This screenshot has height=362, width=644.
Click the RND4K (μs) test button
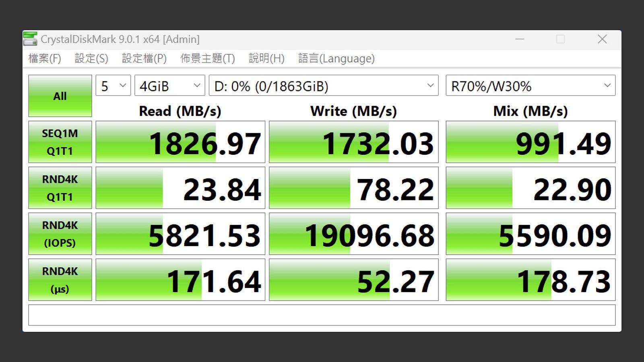(60, 280)
